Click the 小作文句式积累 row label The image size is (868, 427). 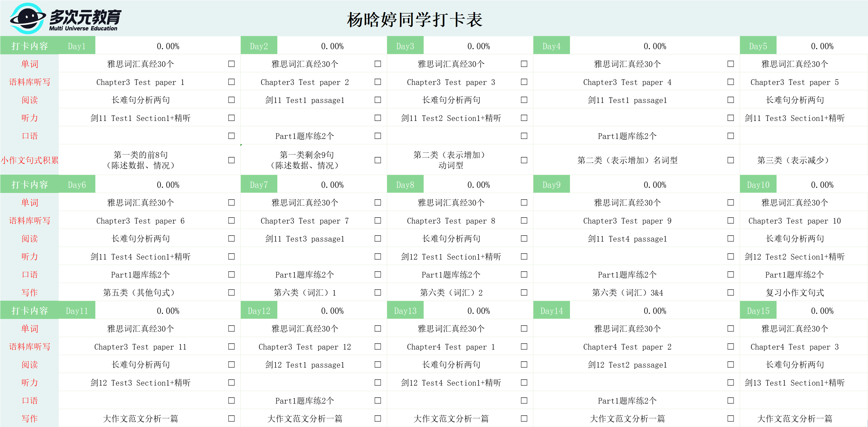click(30, 160)
